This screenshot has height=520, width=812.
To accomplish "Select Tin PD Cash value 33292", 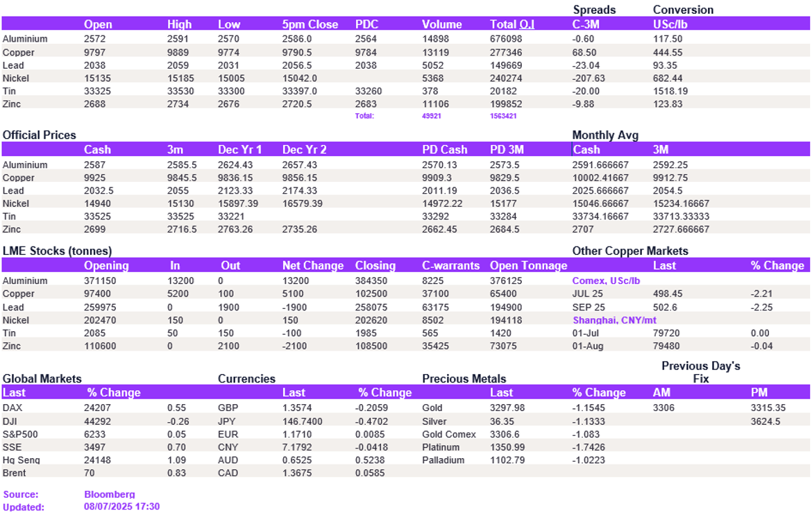I will coord(435,217).
